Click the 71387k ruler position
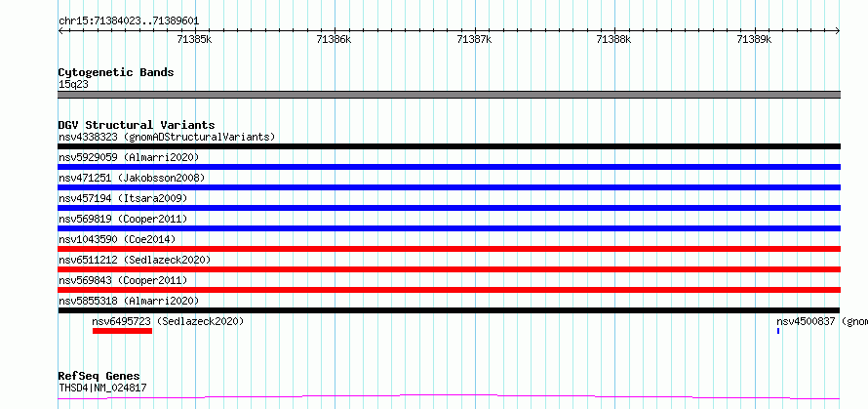This screenshot has width=868, height=409. (474, 39)
